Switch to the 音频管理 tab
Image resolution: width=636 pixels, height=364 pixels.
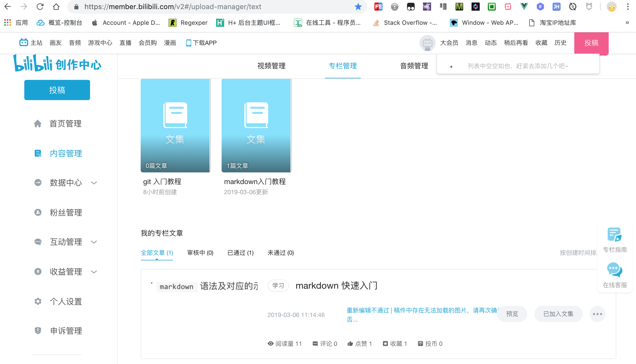tap(414, 66)
